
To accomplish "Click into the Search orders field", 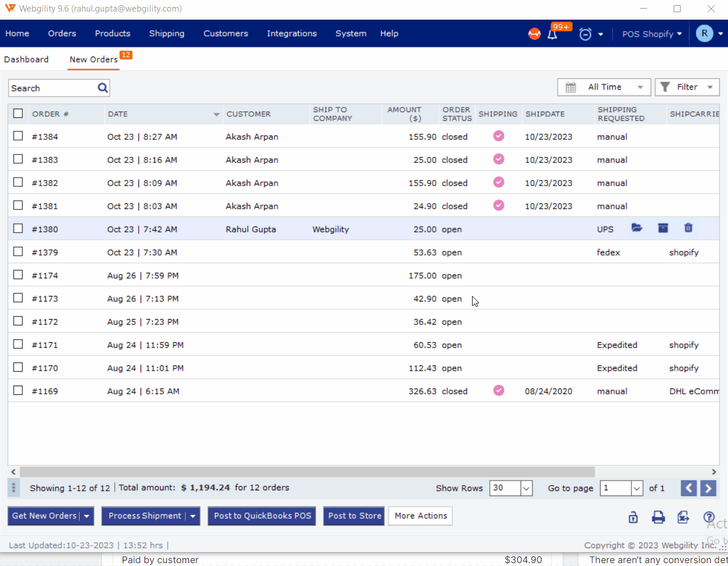I will click(x=53, y=88).
